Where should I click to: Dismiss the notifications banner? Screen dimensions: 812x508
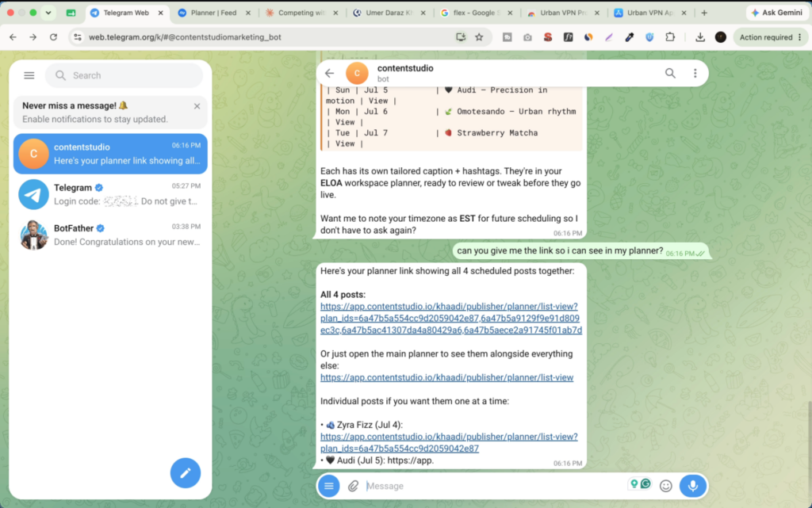tap(197, 106)
